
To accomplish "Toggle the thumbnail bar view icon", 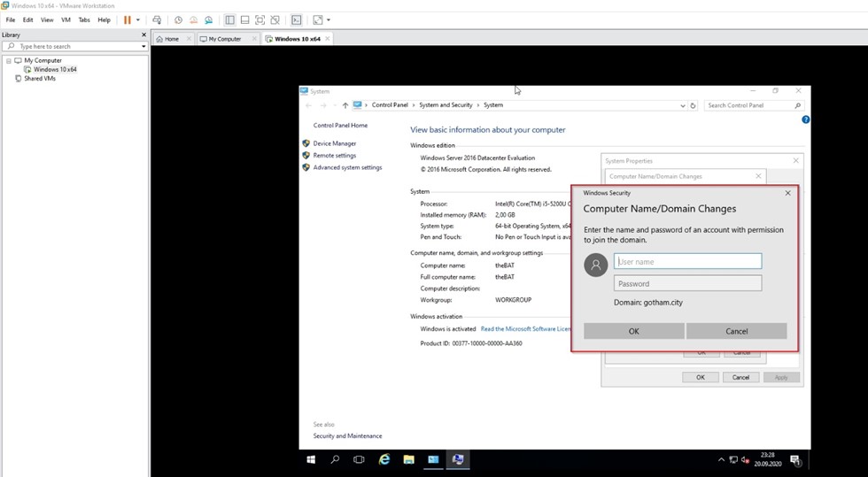I will coord(244,20).
